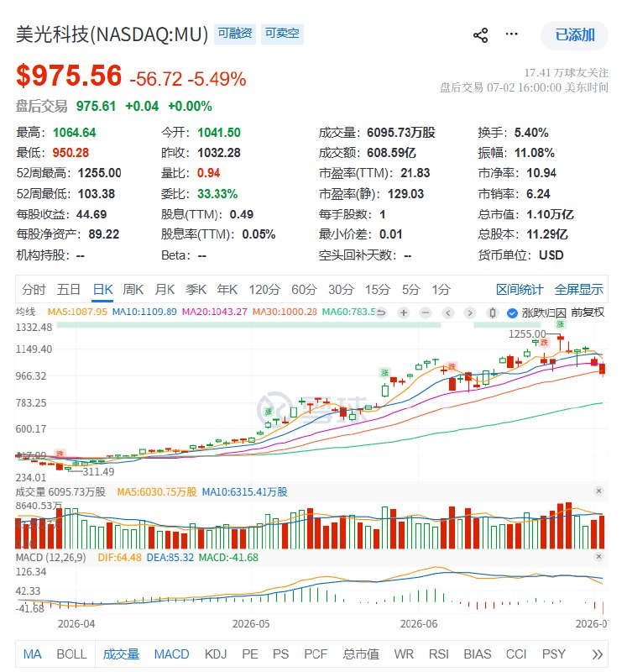Select the 年K chart tab
This screenshot has width=627, height=672.
pyautogui.click(x=227, y=290)
